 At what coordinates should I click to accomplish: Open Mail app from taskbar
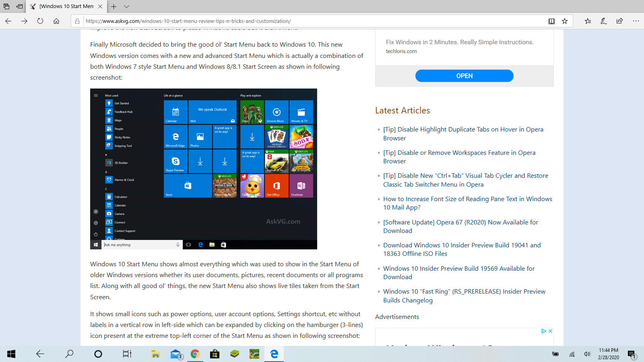point(176,354)
